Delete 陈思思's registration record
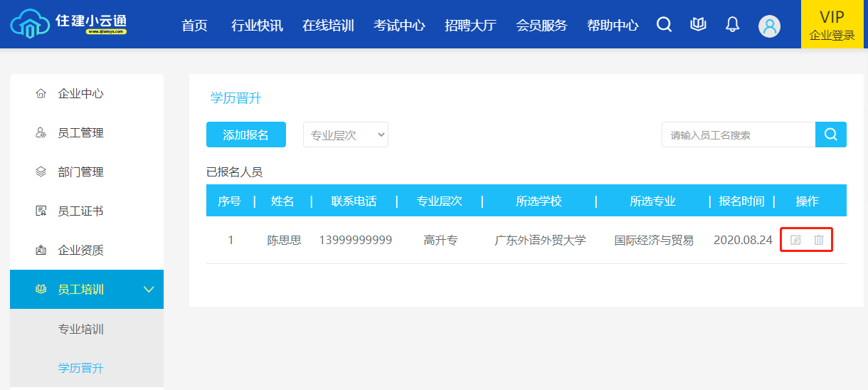Viewport: 868px width, 390px height. (x=819, y=241)
